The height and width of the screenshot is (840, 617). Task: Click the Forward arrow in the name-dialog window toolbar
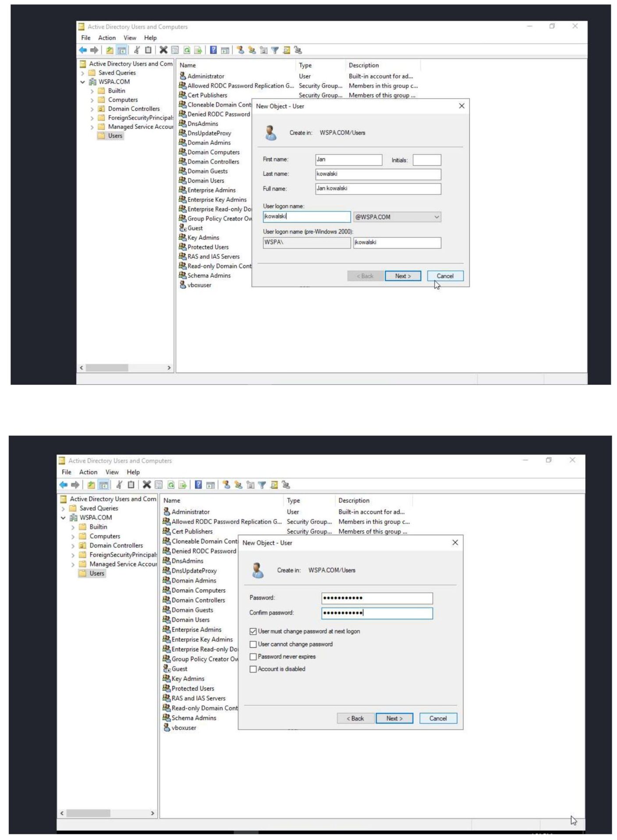pos(94,50)
